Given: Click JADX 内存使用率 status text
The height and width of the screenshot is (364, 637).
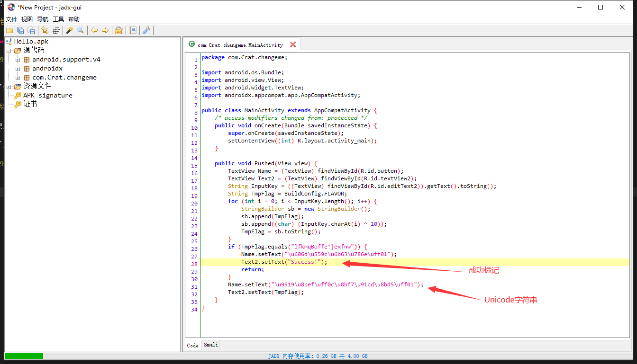Looking at the screenshot, I should point(318,356).
